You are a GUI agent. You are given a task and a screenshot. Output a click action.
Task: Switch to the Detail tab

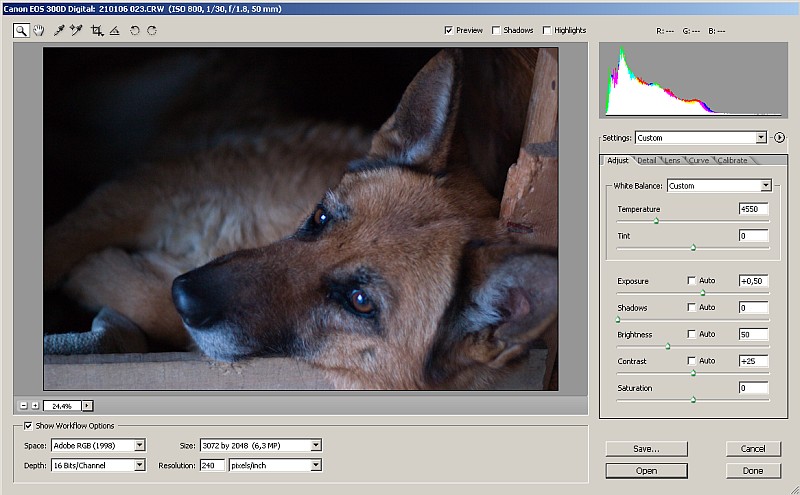pyautogui.click(x=647, y=160)
